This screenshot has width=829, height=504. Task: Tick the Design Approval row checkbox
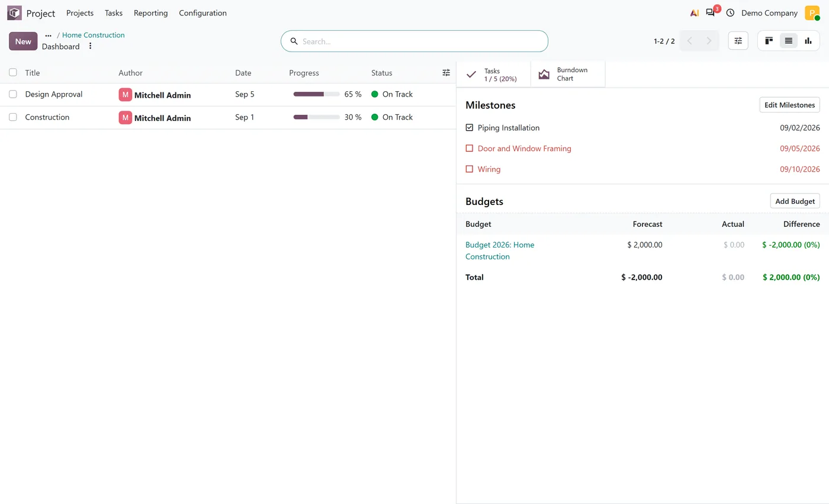pos(13,94)
